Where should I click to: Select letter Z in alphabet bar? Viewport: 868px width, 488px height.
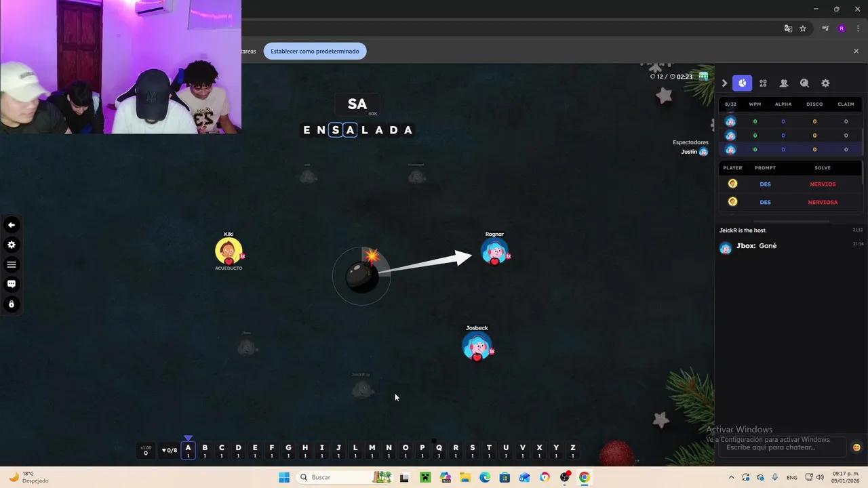point(573,450)
